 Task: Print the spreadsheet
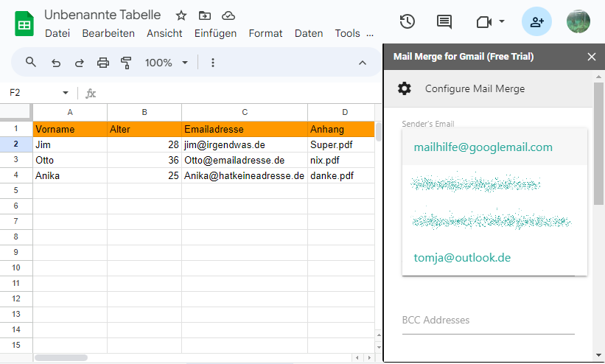click(102, 63)
